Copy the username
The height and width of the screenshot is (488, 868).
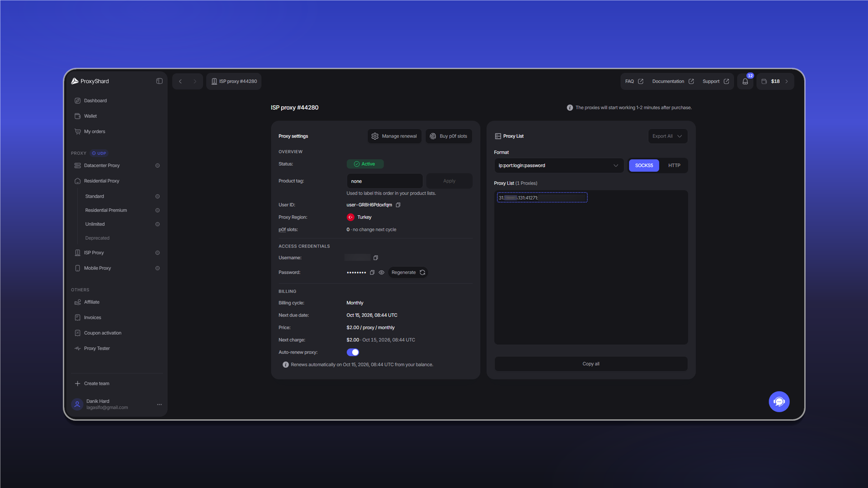(376, 258)
